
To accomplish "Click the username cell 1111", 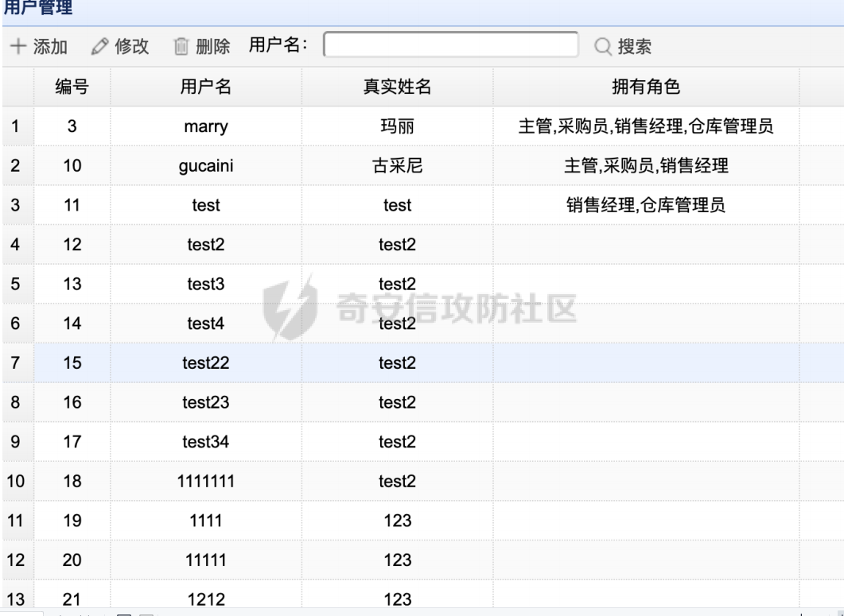I will (206, 521).
